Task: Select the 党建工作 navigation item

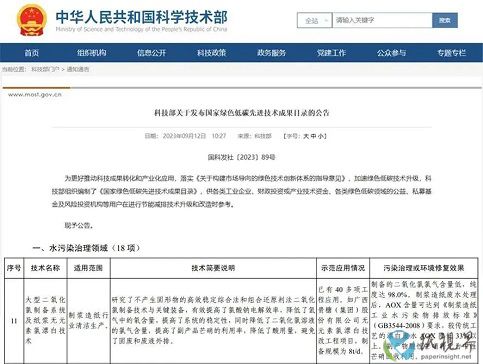Action: point(331,53)
